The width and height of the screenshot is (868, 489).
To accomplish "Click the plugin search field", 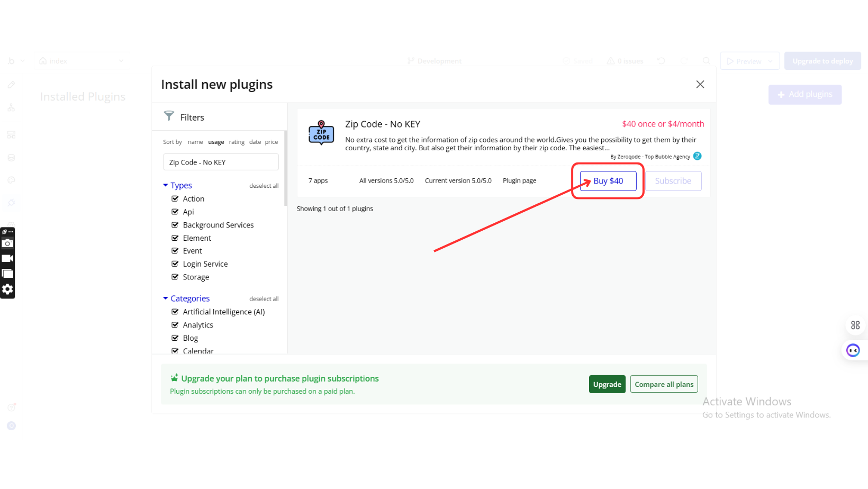I will [221, 162].
